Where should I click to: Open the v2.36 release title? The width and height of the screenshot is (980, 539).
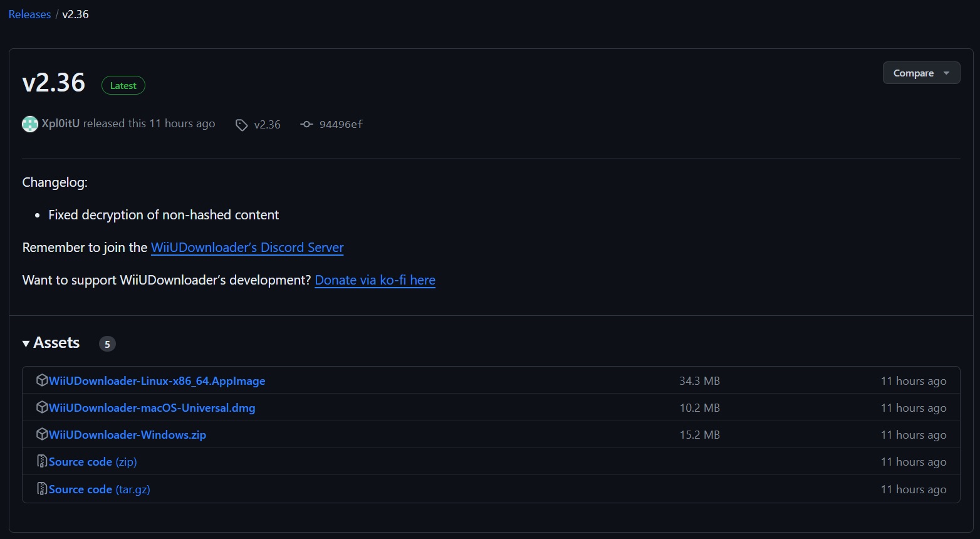54,83
